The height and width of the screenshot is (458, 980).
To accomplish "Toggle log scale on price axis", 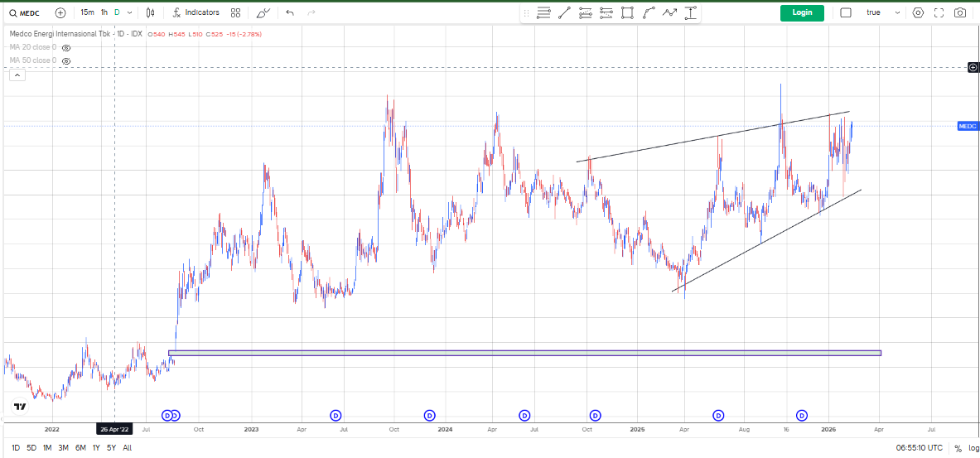I will coord(973,448).
